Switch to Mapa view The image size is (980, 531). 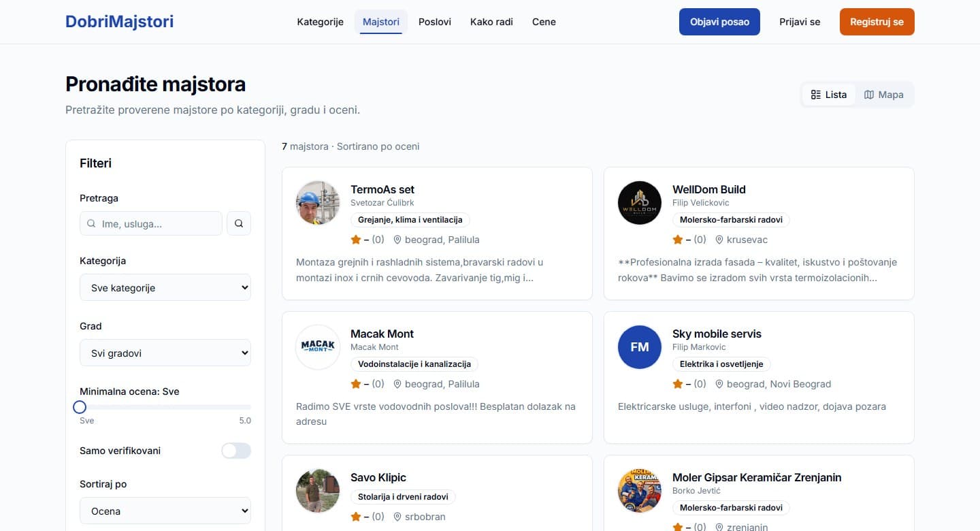point(884,95)
